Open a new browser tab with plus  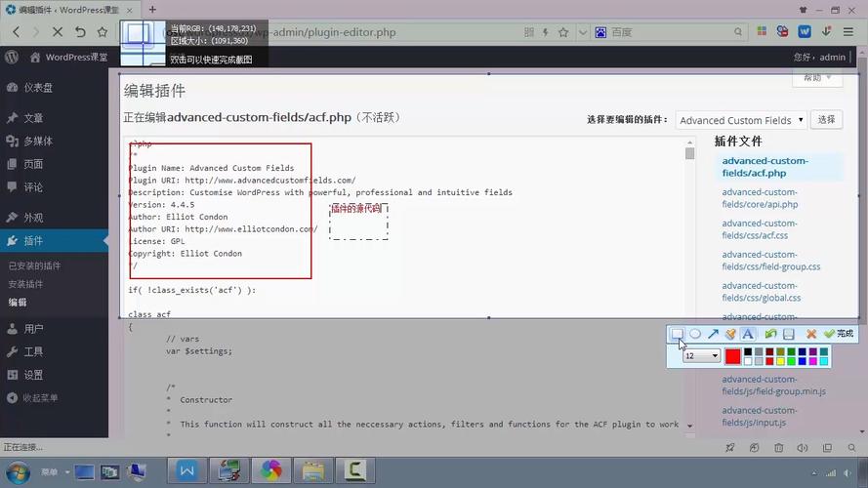click(152, 10)
